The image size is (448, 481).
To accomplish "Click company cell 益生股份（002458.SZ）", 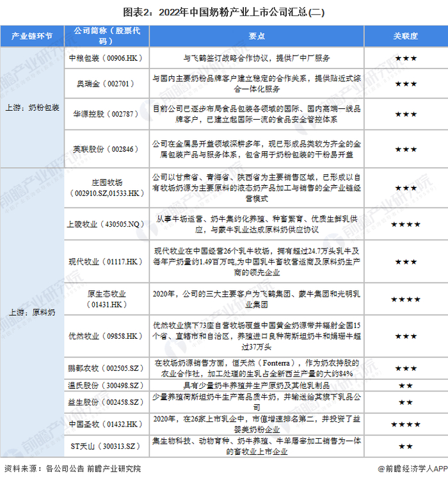I will click(107, 402).
